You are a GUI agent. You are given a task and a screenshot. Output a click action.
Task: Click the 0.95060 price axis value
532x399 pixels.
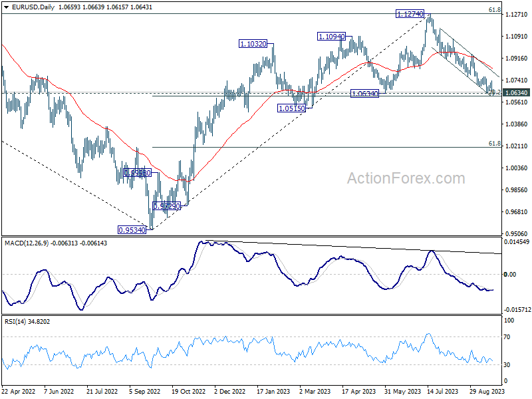(517, 234)
